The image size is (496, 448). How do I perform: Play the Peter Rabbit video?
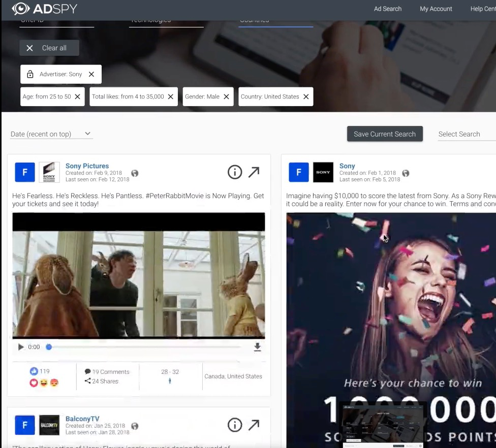pyautogui.click(x=21, y=347)
